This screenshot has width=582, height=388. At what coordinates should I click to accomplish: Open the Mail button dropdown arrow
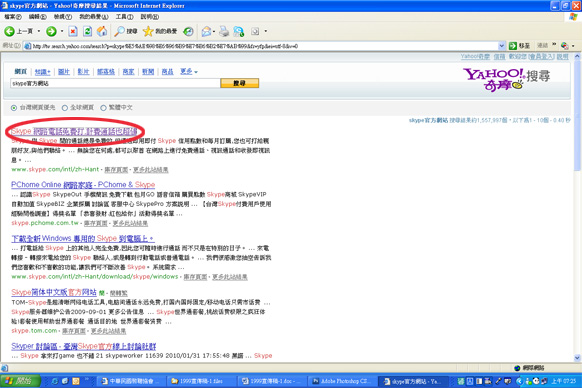click(x=214, y=32)
